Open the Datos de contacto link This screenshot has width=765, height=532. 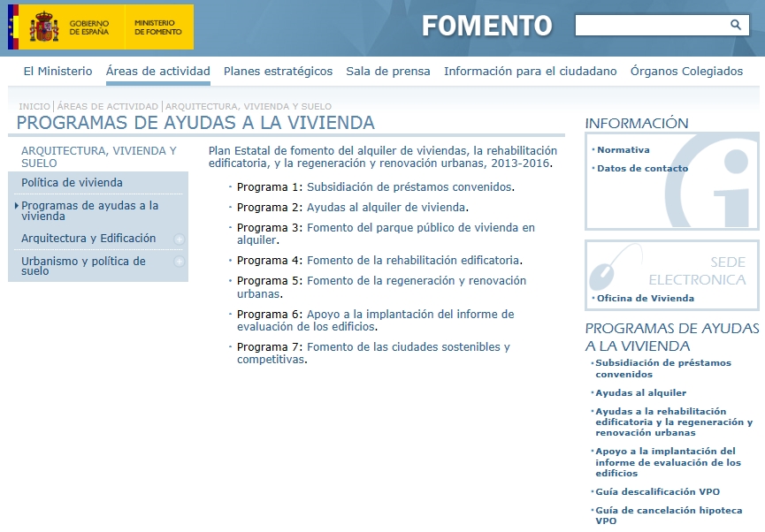(x=643, y=168)
